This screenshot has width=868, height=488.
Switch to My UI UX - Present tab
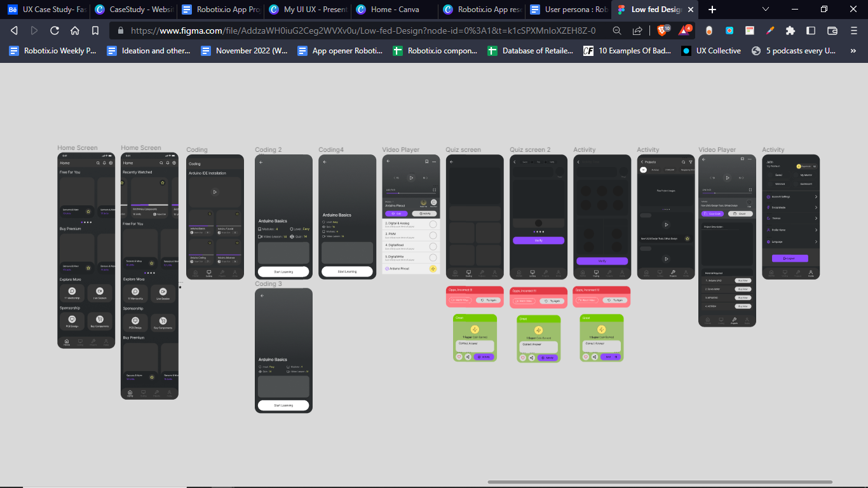pyautogui.click(x=306, y=10)
